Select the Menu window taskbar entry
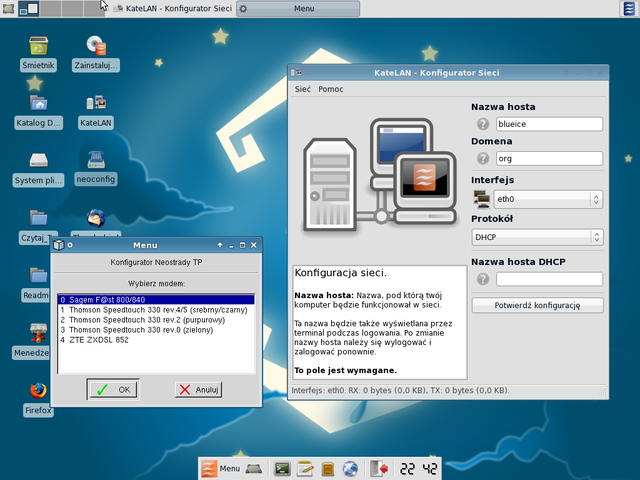This screenshot has height=480, width=640. pos(298,9)
